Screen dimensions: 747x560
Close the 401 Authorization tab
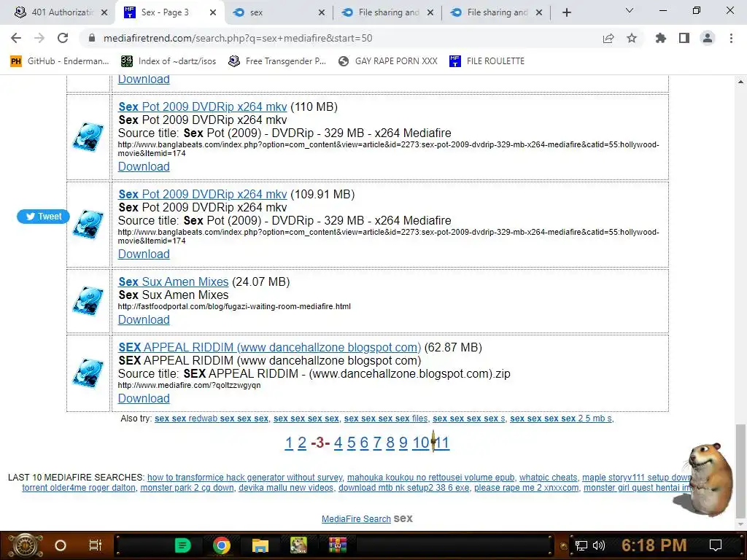[x=104, y=12]
